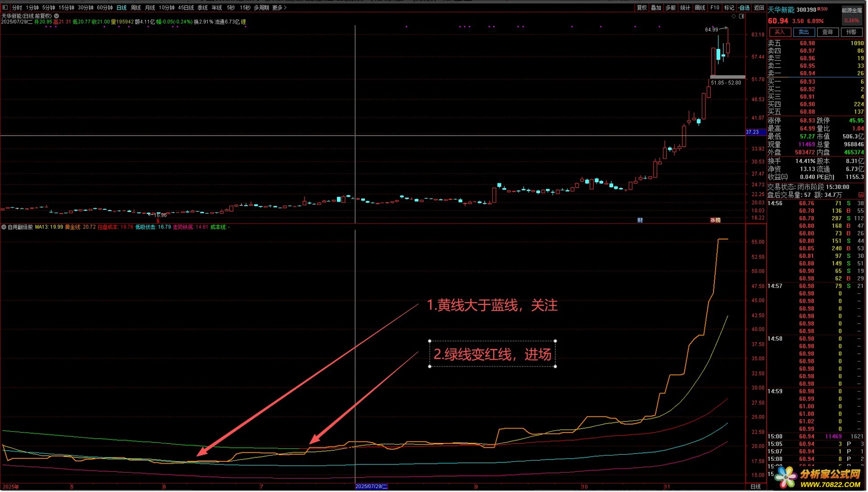868x492 pixels.
Task: Open the dropdown arrow next to 天华新能 chart title
Action: coord(57,16)
